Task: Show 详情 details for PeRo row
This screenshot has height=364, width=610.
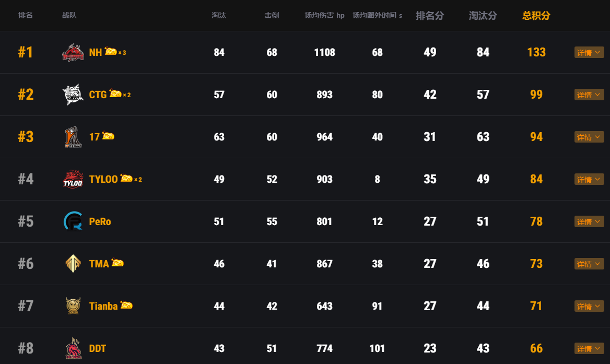Action: coord(589,222)
